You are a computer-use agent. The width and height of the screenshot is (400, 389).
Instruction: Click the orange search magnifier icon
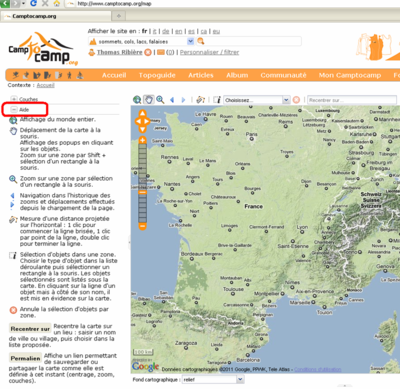tap(201, 41)
